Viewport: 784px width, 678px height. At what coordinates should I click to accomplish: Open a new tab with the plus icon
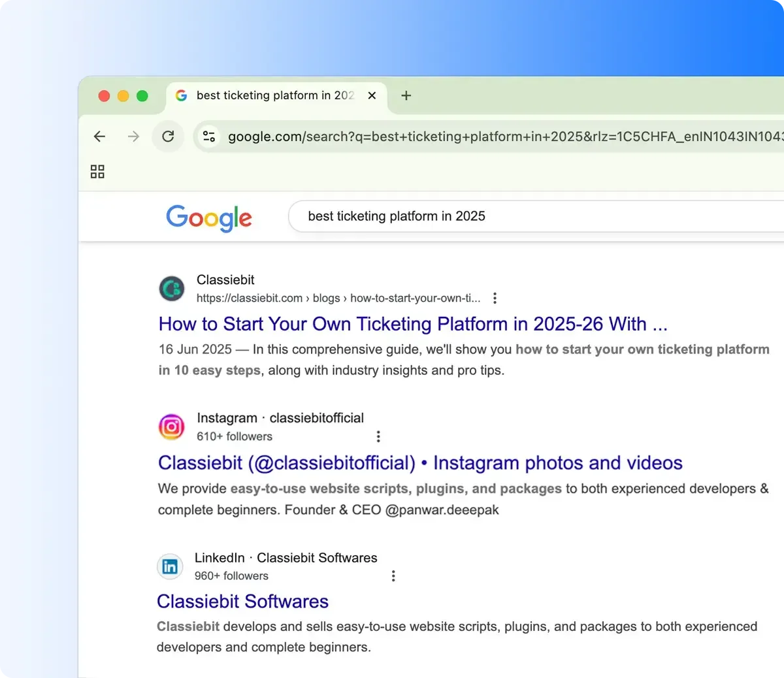pyautogui.click(x=406, y=95)
